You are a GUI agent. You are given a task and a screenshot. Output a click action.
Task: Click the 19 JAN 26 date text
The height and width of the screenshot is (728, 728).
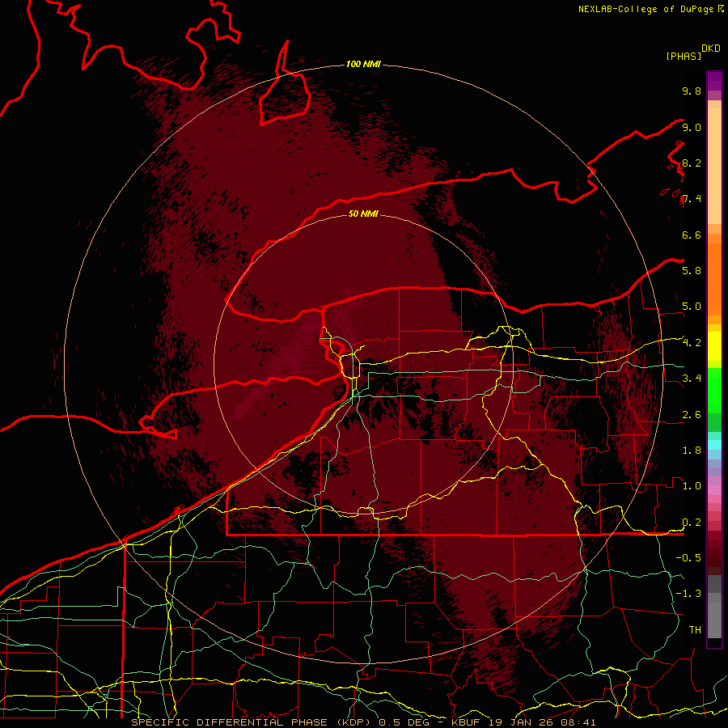[522, 722]
